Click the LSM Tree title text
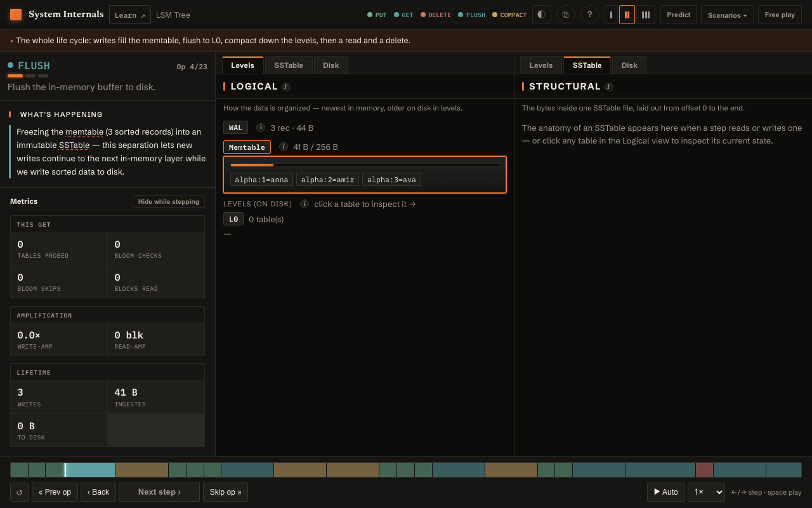812x508 pixels. 173,15
